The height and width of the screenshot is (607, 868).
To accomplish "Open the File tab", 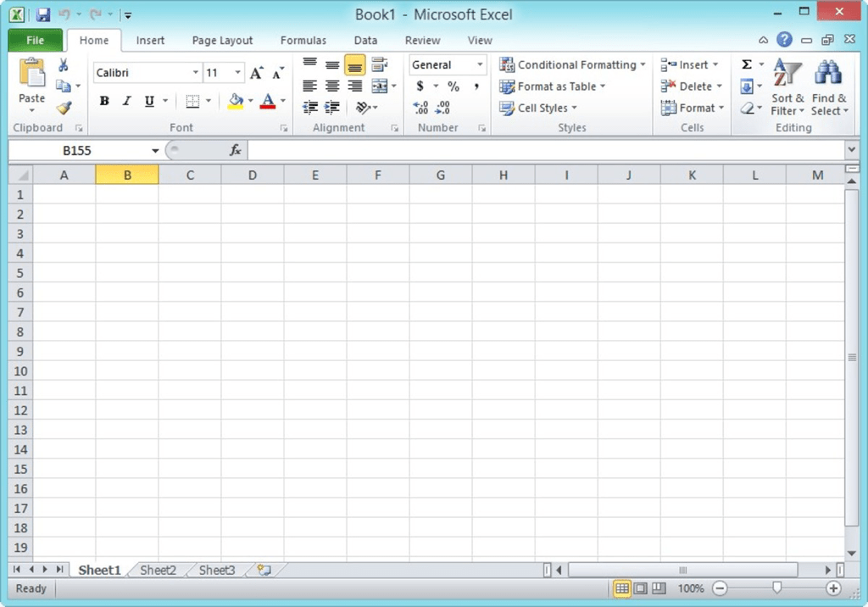I will pos(35,41).
